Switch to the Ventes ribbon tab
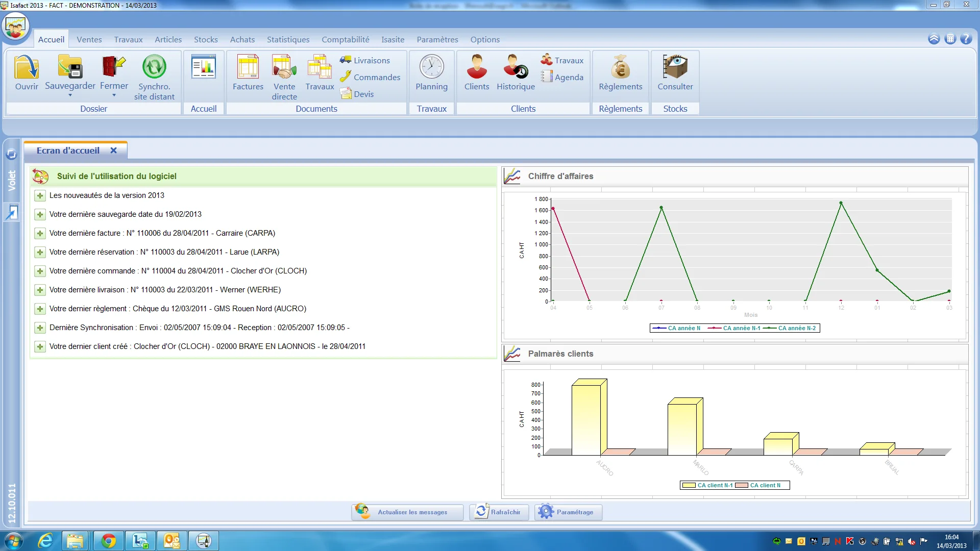 [x=89, y=39]
